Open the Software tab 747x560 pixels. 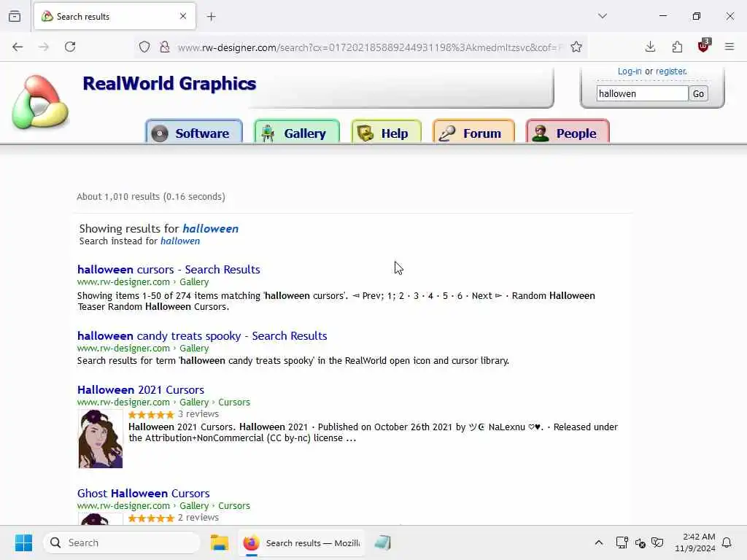[194, 132]
